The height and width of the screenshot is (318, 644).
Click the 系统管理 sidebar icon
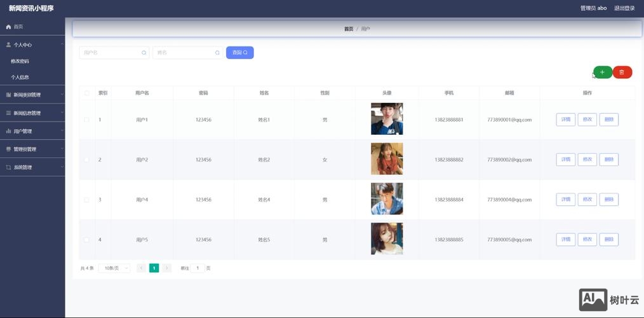coord(8,167)
